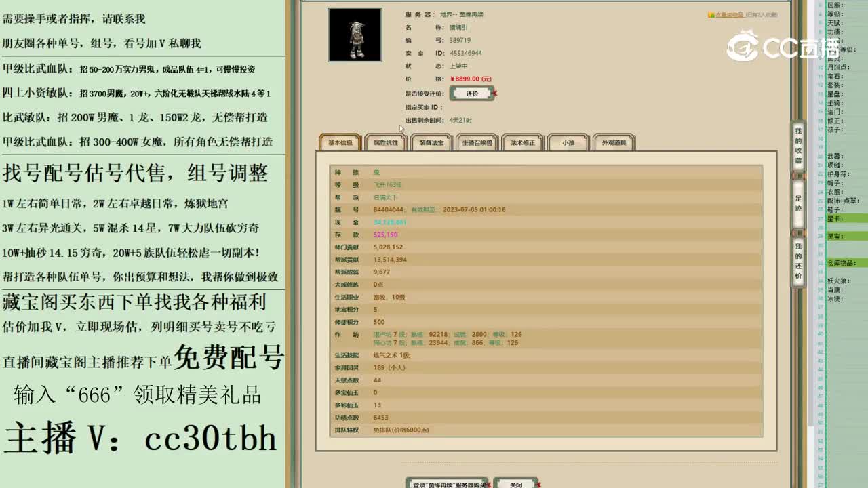Click the seller ID 455346944
Image resolution: width=868 pixels, height=488 pixels.
pyautogui.click(x=466, y=53)
